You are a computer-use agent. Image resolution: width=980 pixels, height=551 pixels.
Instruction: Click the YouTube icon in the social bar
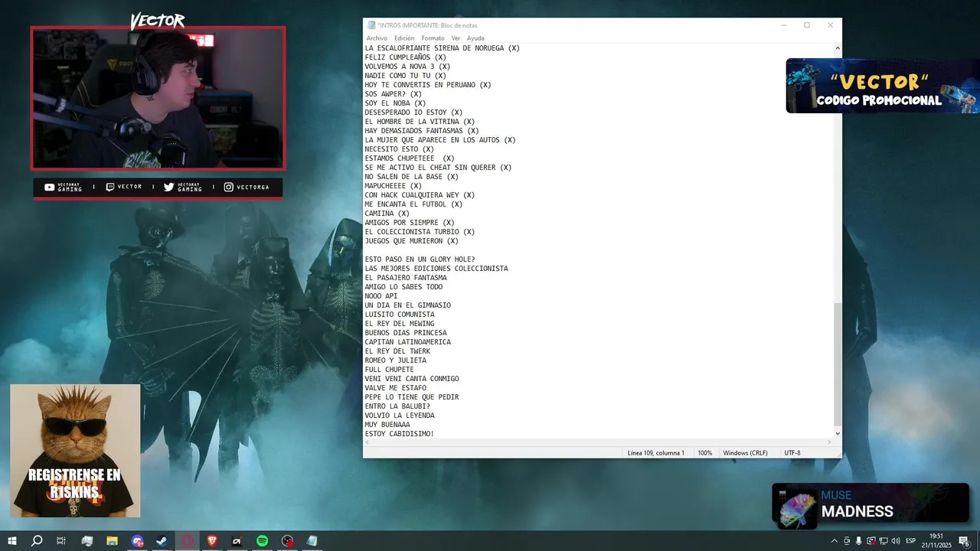50,187
